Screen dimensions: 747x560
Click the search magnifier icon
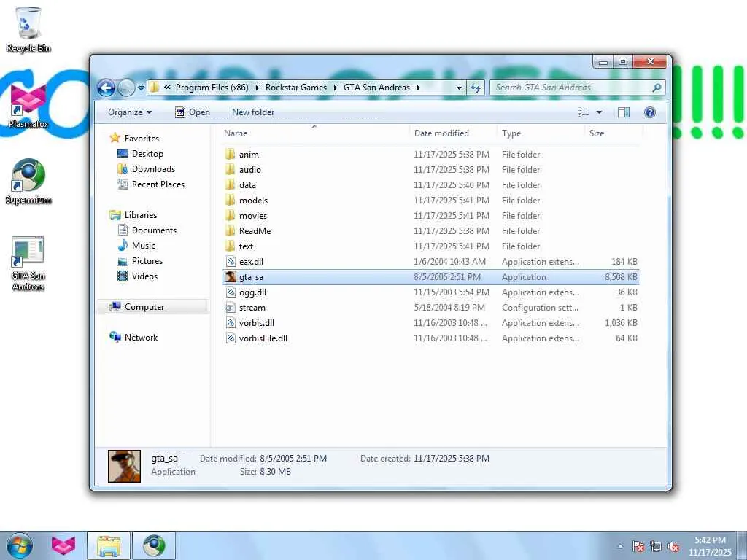[x=657, y=87]
